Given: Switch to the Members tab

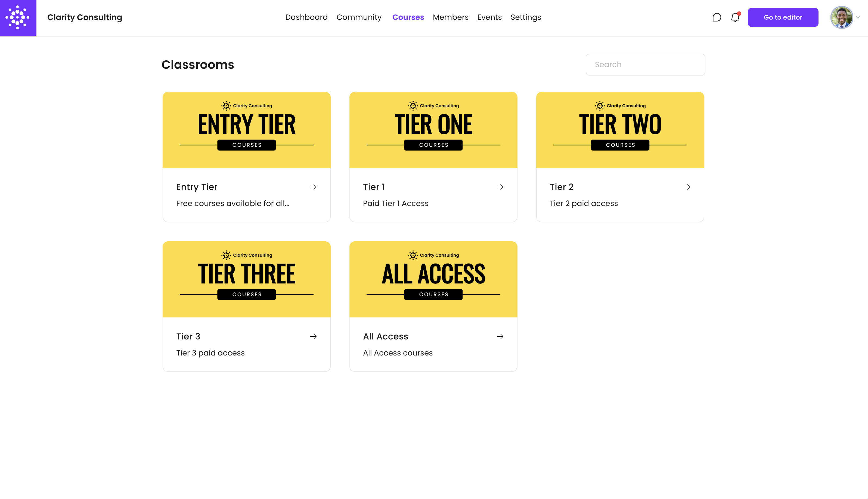Looking at the screenshot, I should click(451, 17).
